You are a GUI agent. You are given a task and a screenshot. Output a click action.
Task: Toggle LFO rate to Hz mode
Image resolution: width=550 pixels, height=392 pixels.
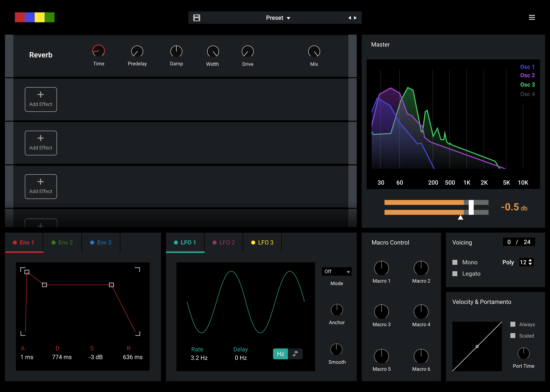pyautogui.click(x=280, y=354)
